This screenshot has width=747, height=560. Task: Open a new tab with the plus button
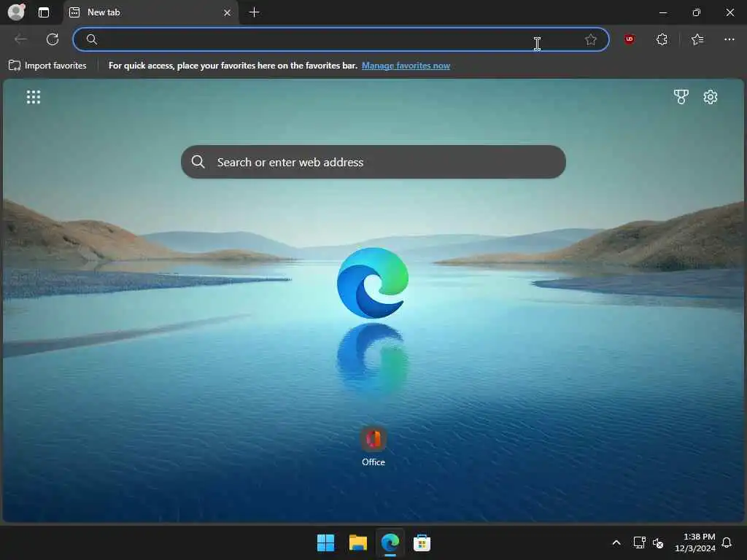click(255, 12)
